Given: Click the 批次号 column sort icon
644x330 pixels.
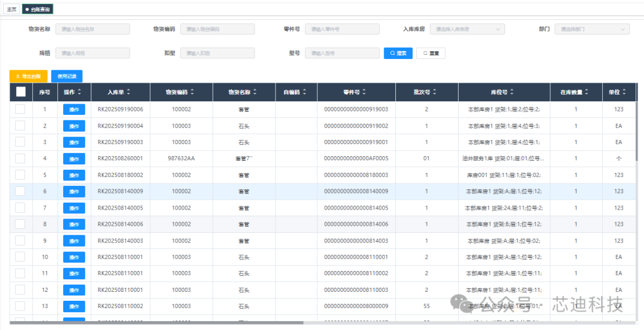Looking at the screenshot, I should coord(435,92).
